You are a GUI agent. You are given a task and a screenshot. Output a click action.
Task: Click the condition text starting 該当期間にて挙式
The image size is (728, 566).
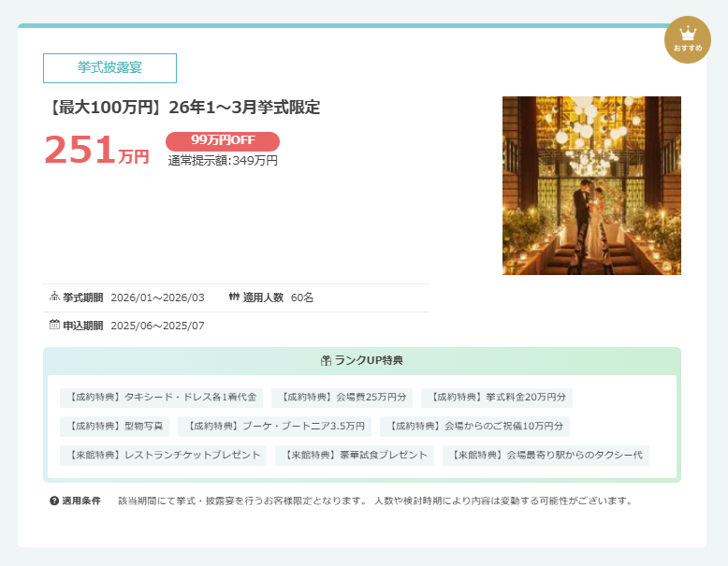click(x=376, y=501)
